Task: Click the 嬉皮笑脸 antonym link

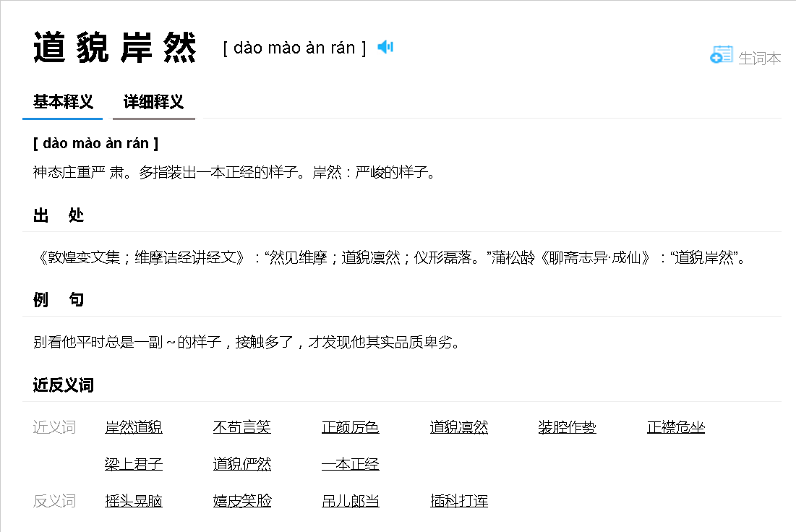Action: coord(241,500)
